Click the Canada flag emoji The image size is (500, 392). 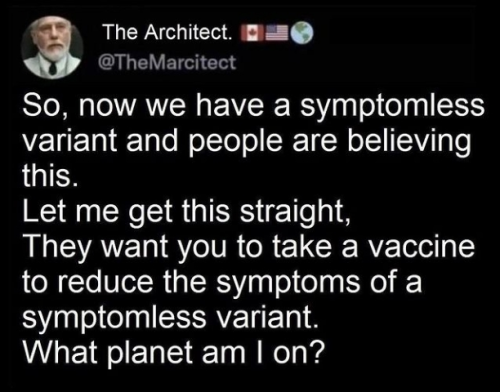[252, 33]
